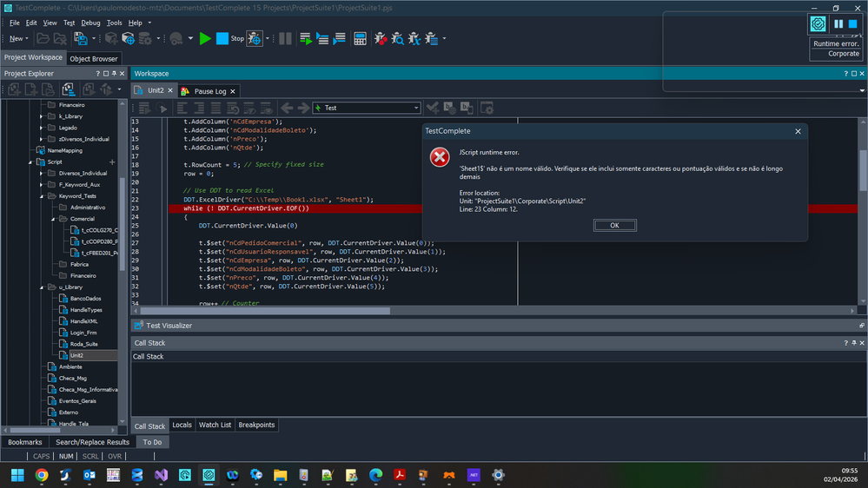This screenshot has width=868, height=488.
Task: Open the Debug menu
Action: pyautogui.click(x=90, y=23)
